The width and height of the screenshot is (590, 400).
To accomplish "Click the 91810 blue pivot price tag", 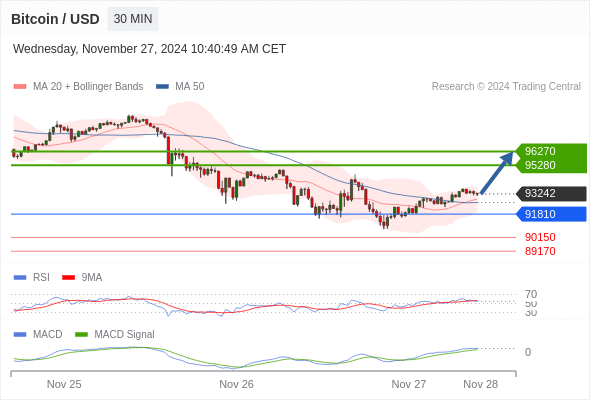I will 551,214.
